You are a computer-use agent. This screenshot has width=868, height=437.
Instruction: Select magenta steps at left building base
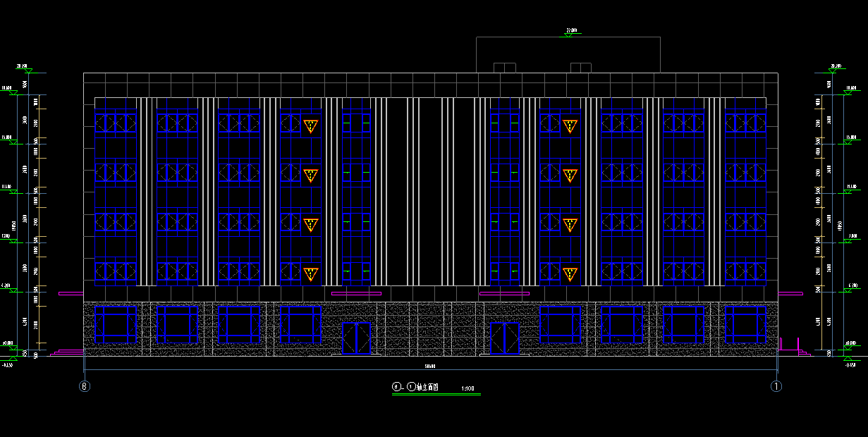pos(68,352)
